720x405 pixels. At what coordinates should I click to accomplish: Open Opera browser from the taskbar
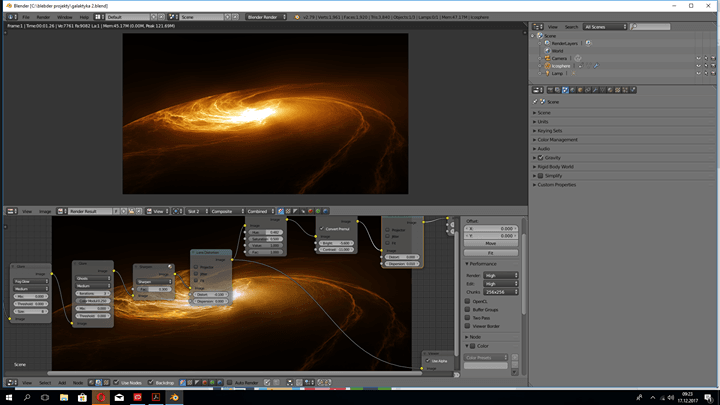[101, 397]
